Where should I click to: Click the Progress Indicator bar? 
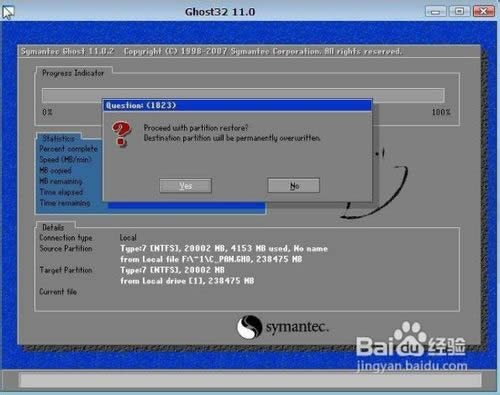[x=243, y=95]
